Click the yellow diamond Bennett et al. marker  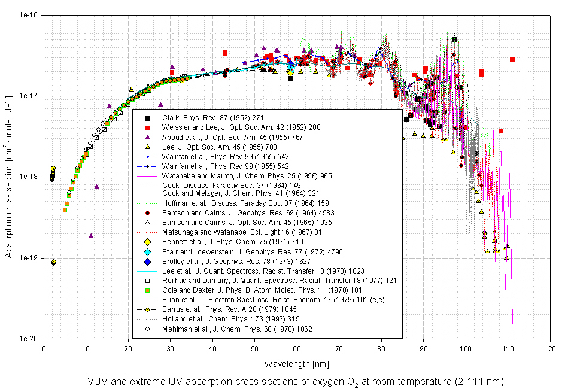(147, 242)
